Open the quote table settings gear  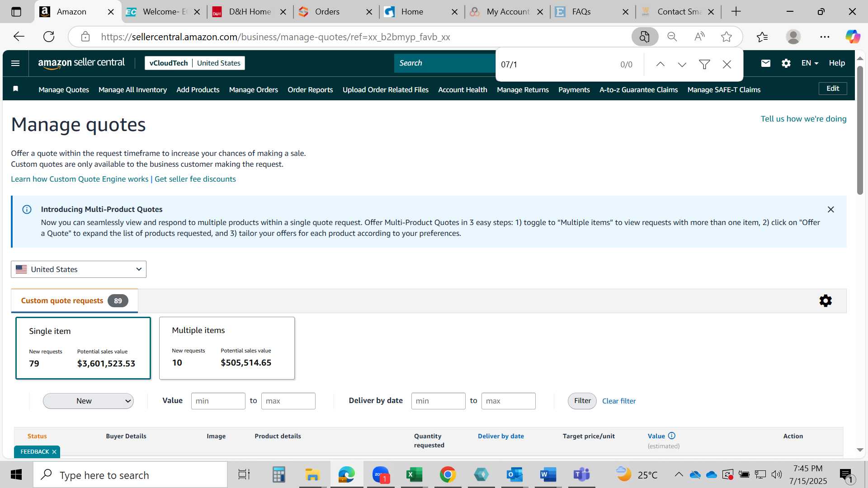coord(826,301)
